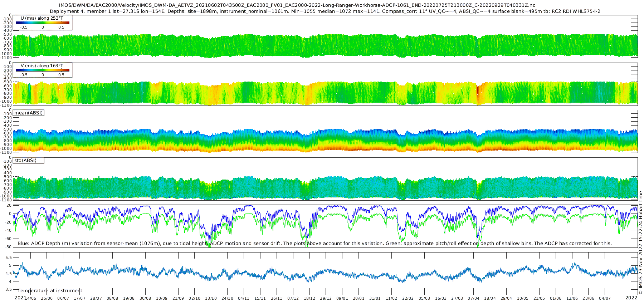This screenshot has height=304, width=644.
Task: Click the '80' tick on ADCP depth-variation axis
Action: 9,247
